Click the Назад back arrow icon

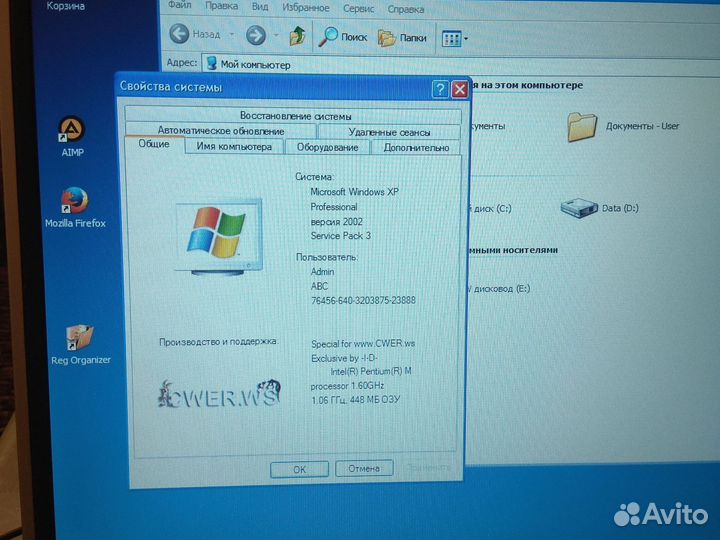pos(179,34)
